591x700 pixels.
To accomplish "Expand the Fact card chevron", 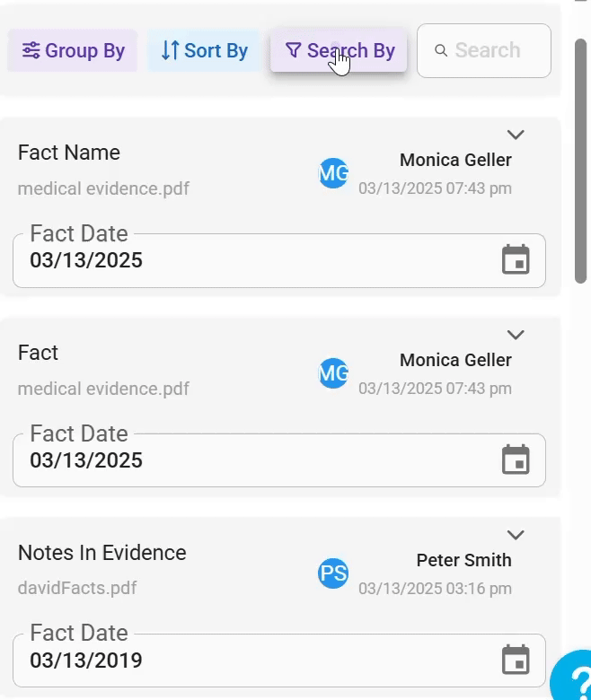I will 516,335.
